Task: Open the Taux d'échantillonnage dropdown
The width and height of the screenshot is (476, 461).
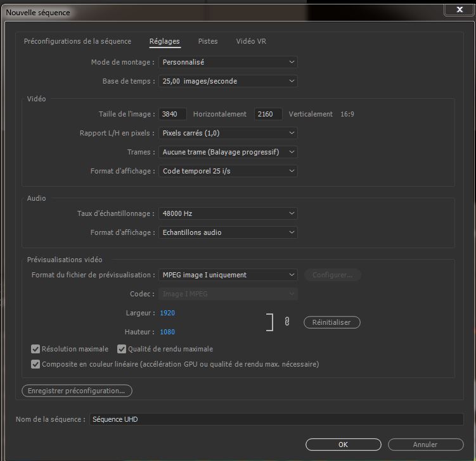Action: point(228,213)
